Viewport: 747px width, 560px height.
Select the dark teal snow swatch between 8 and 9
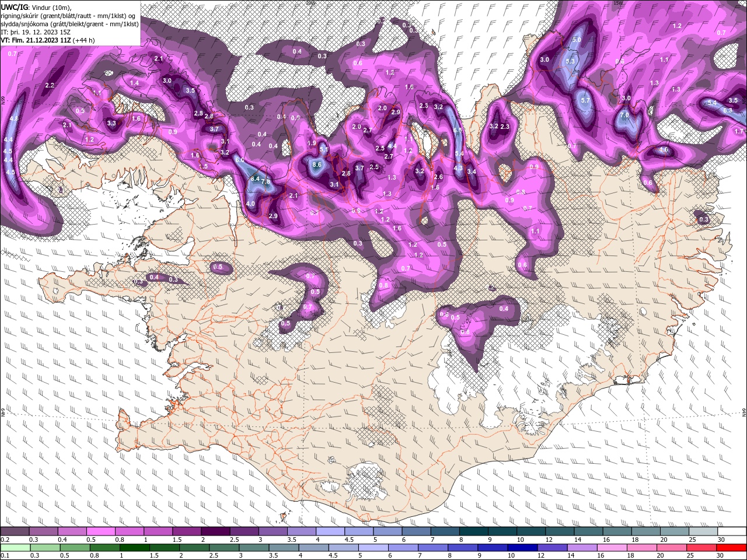tap(473, 531)
